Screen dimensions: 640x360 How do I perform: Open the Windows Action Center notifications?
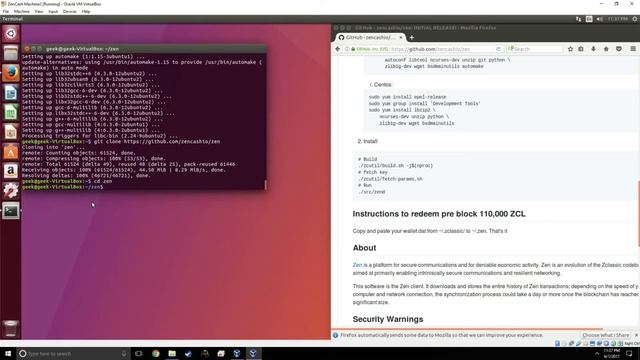point(629,353)
